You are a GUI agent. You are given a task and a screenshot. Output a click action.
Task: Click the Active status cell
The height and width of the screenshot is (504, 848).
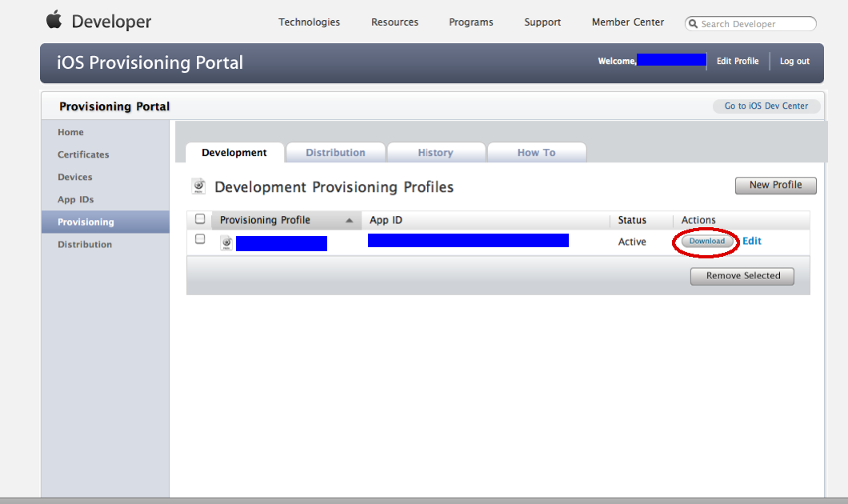click(632, 242)
